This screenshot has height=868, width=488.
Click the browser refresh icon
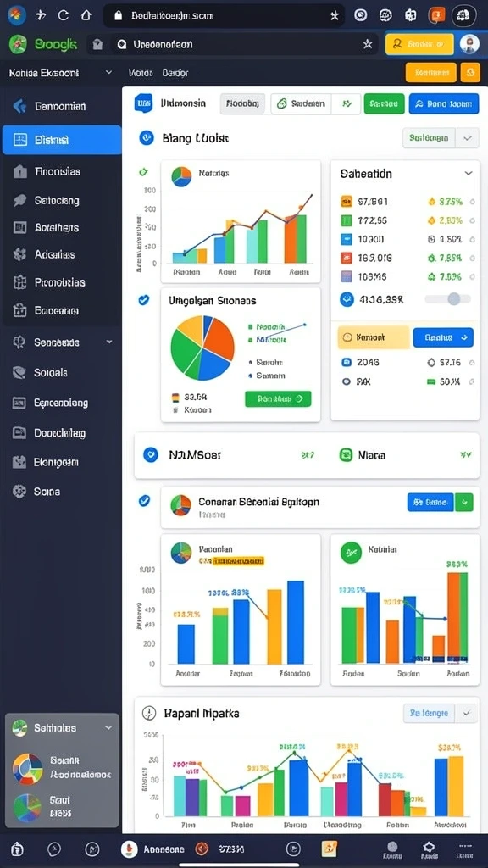coord(63,15)
